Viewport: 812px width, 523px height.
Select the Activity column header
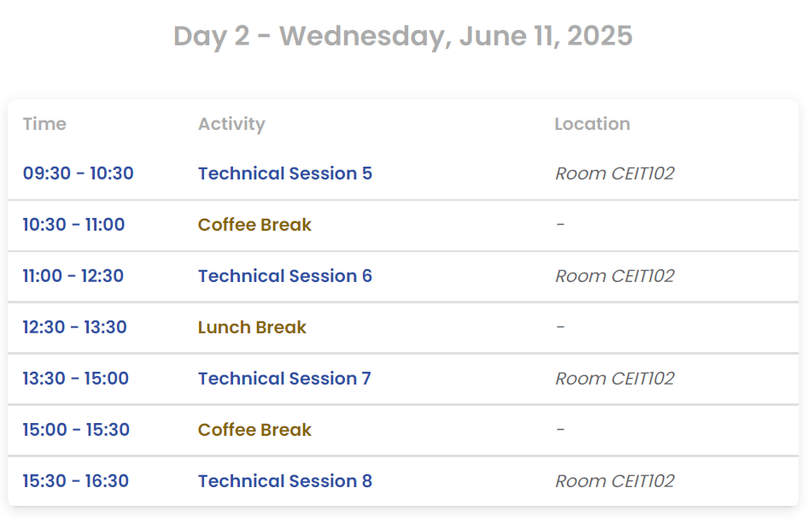pos(231,124)
